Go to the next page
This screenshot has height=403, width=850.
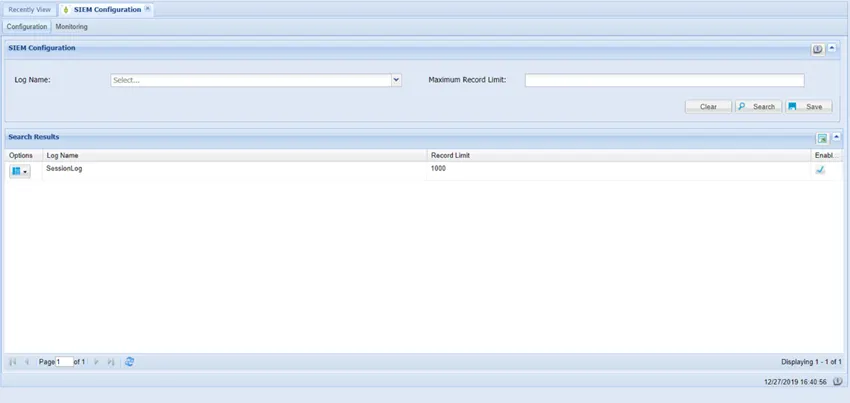point(96,362)
